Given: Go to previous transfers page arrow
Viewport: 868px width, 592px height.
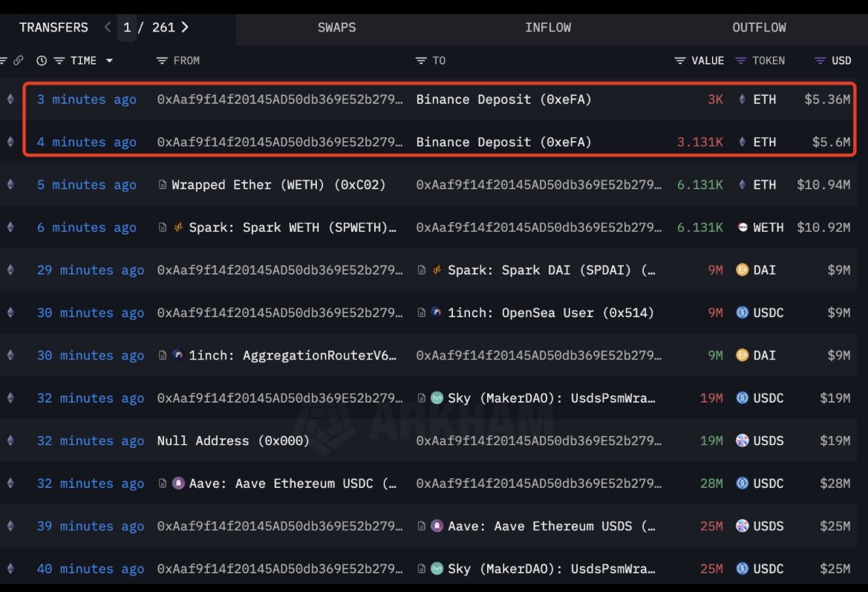Looking at the screenshot, I should click(x=108, y=27).
